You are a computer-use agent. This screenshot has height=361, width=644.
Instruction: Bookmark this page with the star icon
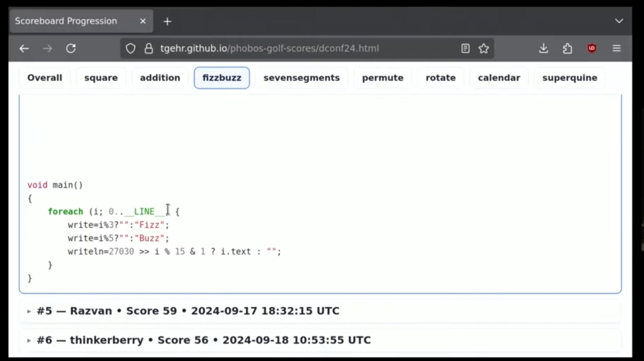(x=483, y=48)
